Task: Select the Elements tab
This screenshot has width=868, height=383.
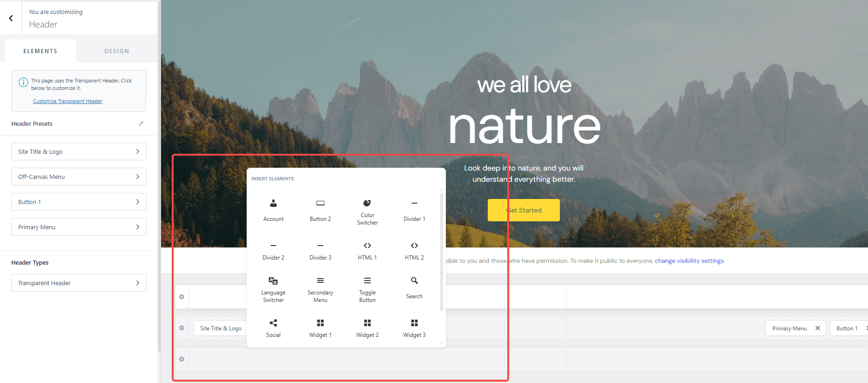Action: [x=40, y=51]
